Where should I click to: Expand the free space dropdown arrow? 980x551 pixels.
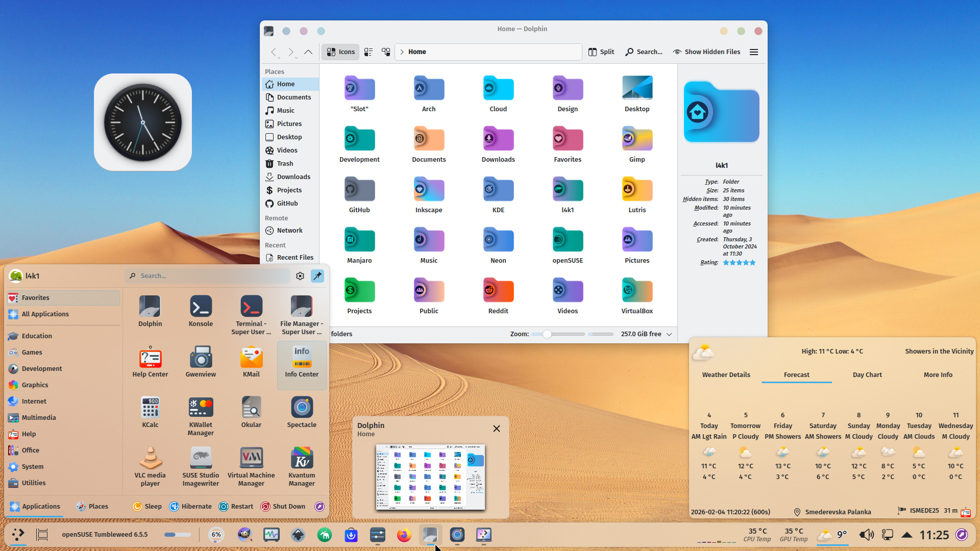(669, 334)
